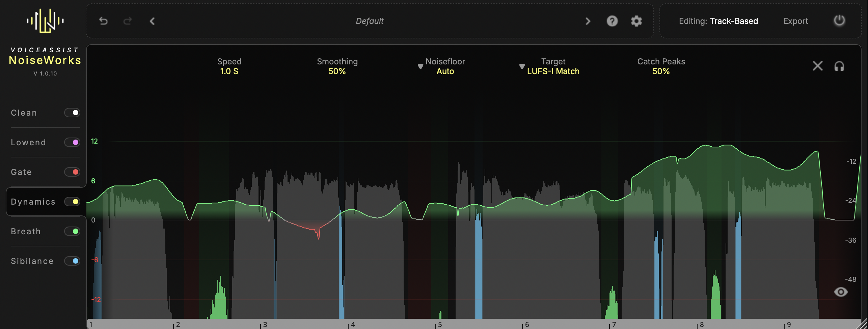Screen dimensions: 868x329
Task: Click the NoiseWorks waveform logo
Action: (46, 21)
